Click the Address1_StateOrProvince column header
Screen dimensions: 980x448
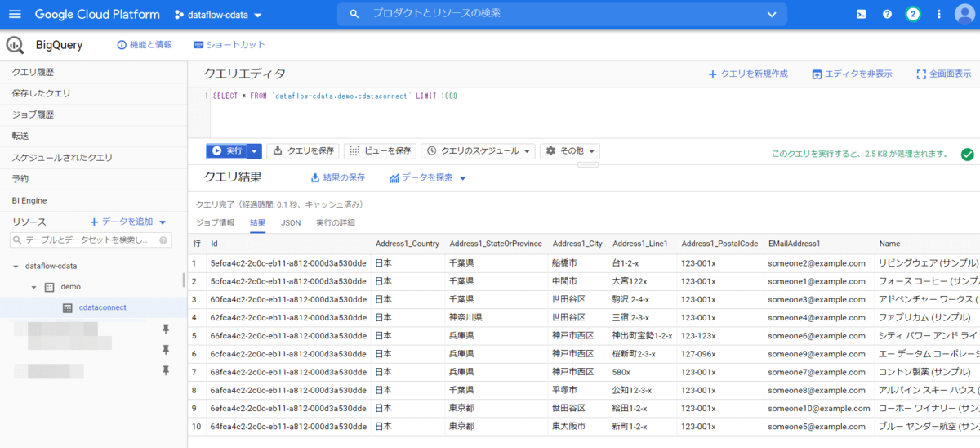point(496,244)
